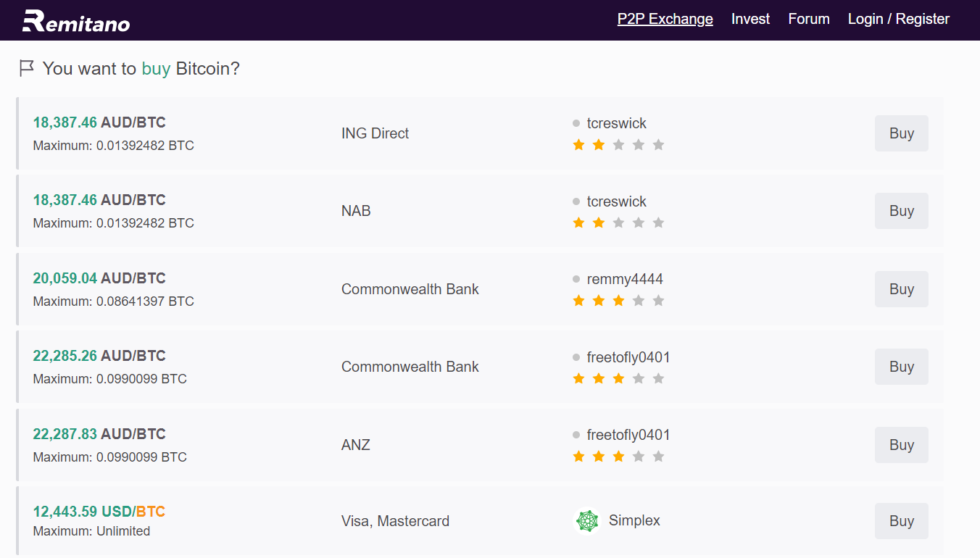Buy from the ING Direct offer

pos(901,133)
